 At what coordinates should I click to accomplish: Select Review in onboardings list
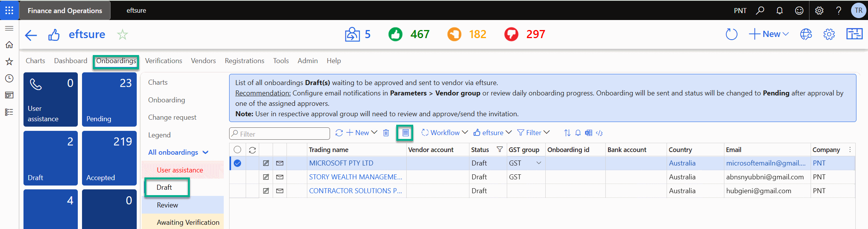183,205
